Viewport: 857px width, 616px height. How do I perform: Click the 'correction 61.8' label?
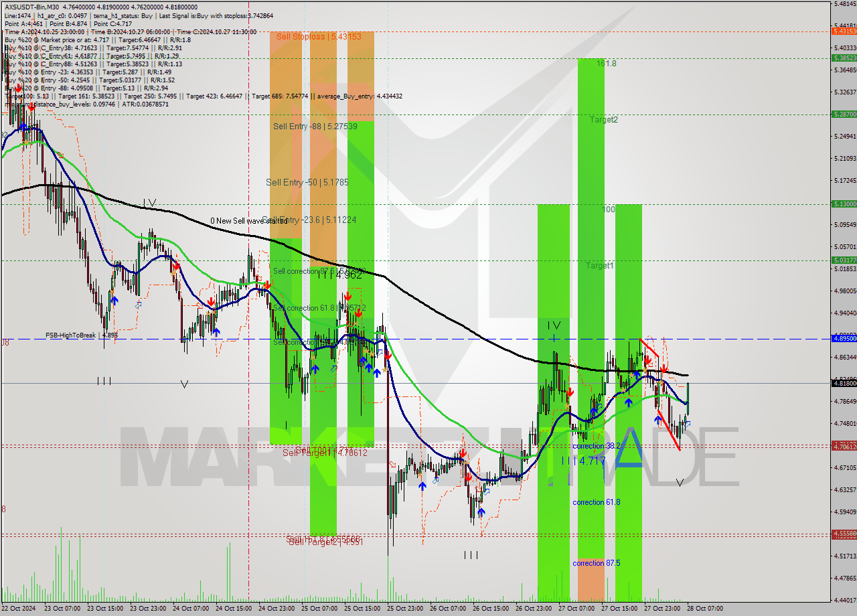coord(596,502)
